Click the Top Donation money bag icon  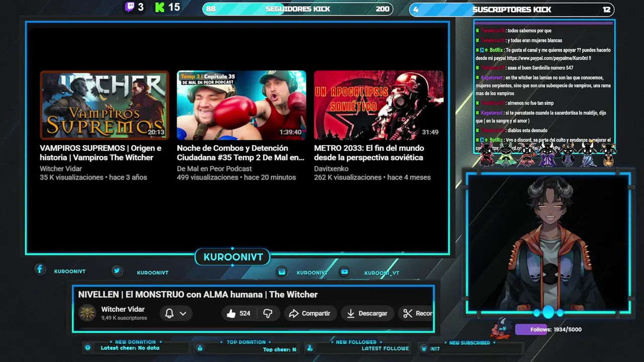pyautogui.click(x=200, y=348)
